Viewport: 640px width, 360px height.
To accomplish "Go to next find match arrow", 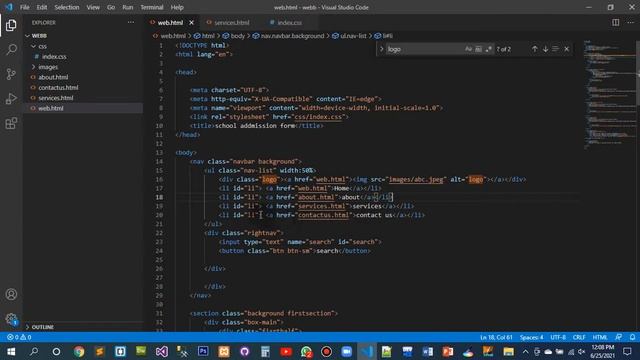I will click(545, 49).
